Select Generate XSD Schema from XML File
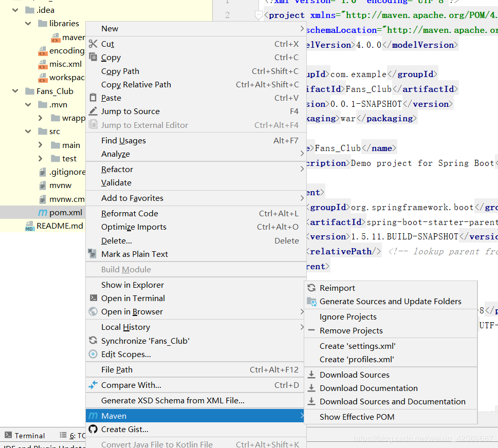Image resolution: width=498 pixels, height=448 pixels. (196, 400)
